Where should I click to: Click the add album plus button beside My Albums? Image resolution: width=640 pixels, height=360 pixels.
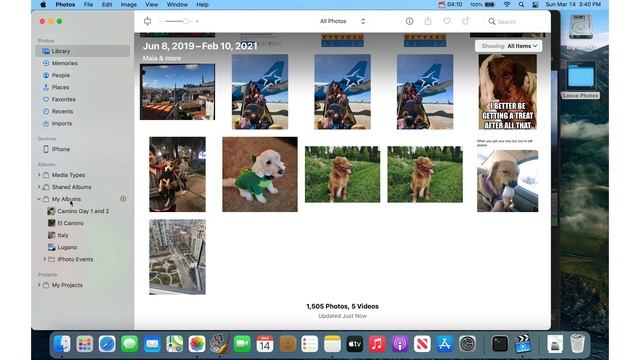pos(123,199)
